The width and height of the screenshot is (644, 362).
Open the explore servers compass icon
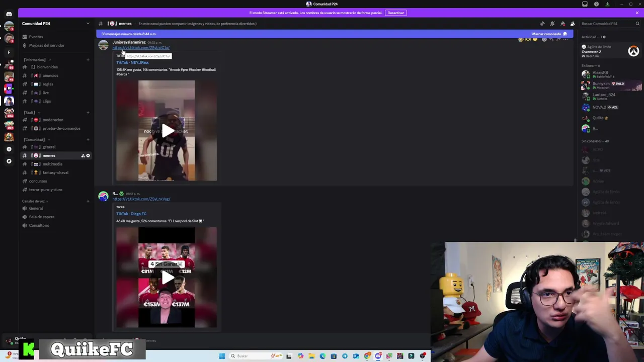(x=9, y=161)
